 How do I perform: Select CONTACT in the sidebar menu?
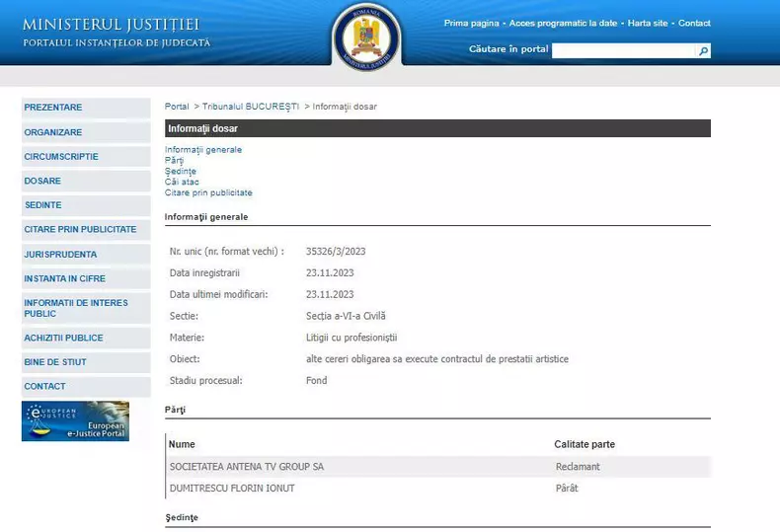pos(86,387)
